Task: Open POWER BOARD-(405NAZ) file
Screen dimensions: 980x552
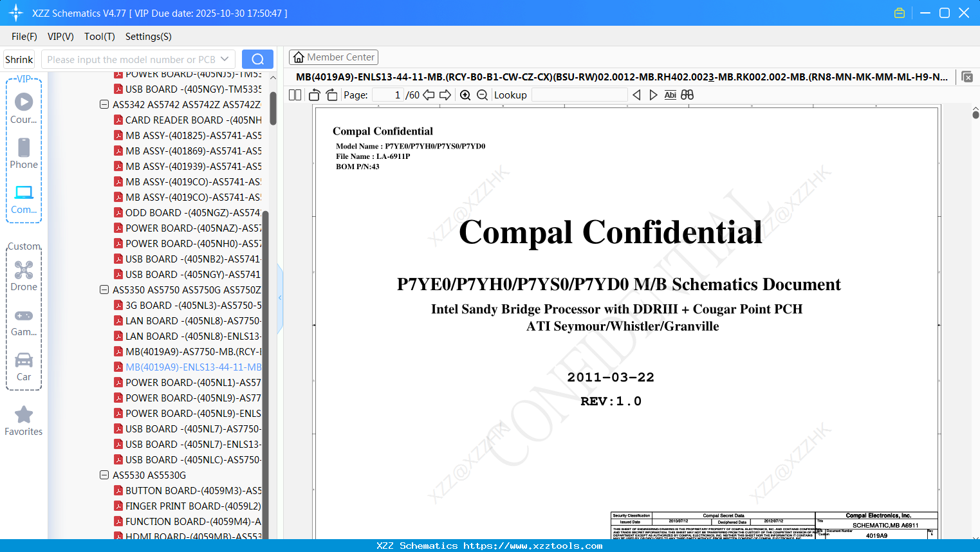Action: click(x=188, y=228)
